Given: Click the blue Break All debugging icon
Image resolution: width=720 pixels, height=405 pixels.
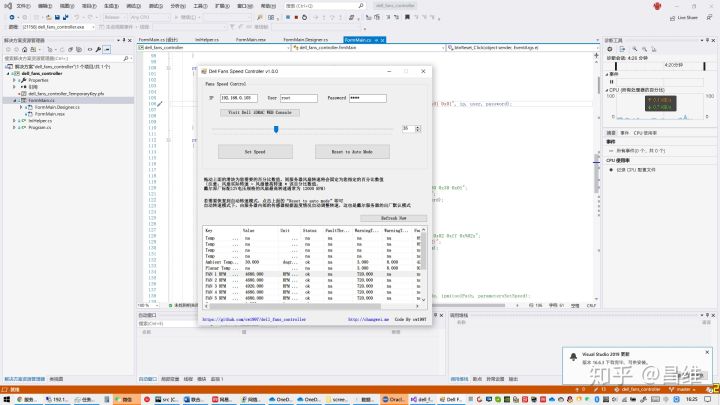Looking at the screenshot, I should tap(287, 17).
